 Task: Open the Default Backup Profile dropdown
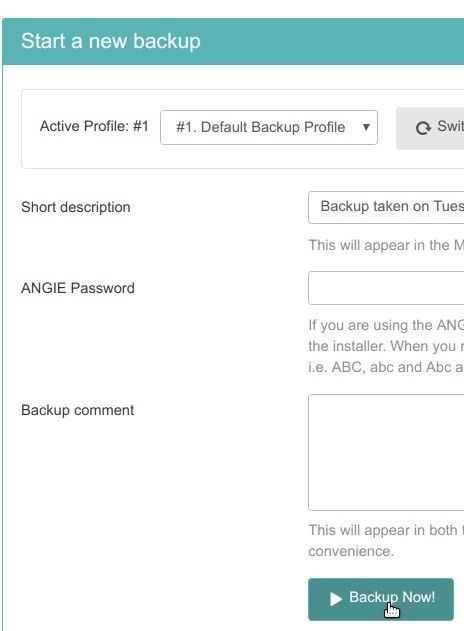269,127
